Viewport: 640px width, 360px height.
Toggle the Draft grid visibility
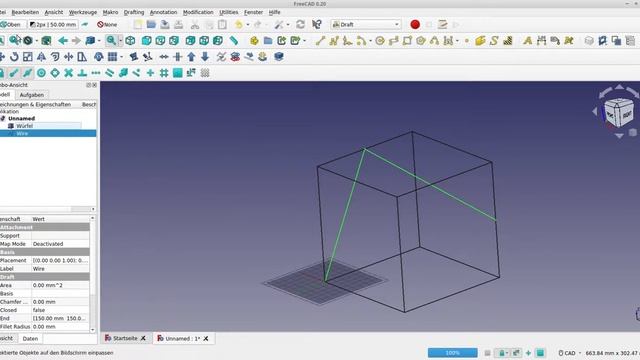(205, 73)
